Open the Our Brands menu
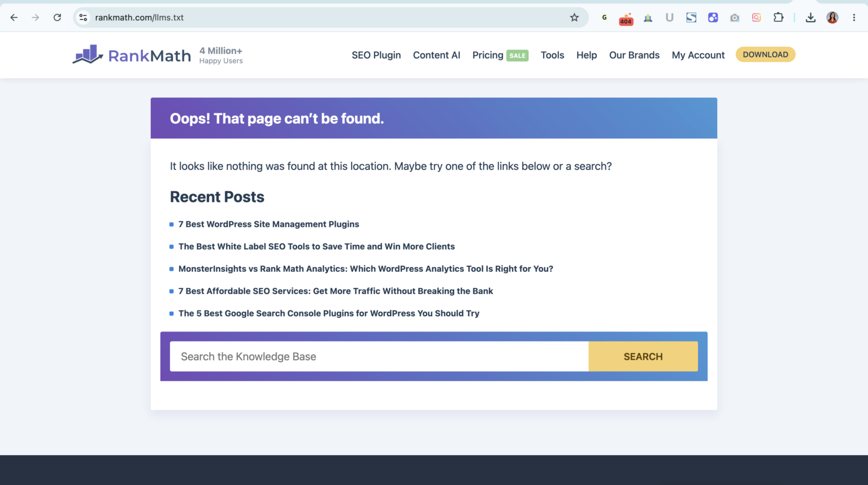This screenshot has height=485, width=868. tap(634, 55)
